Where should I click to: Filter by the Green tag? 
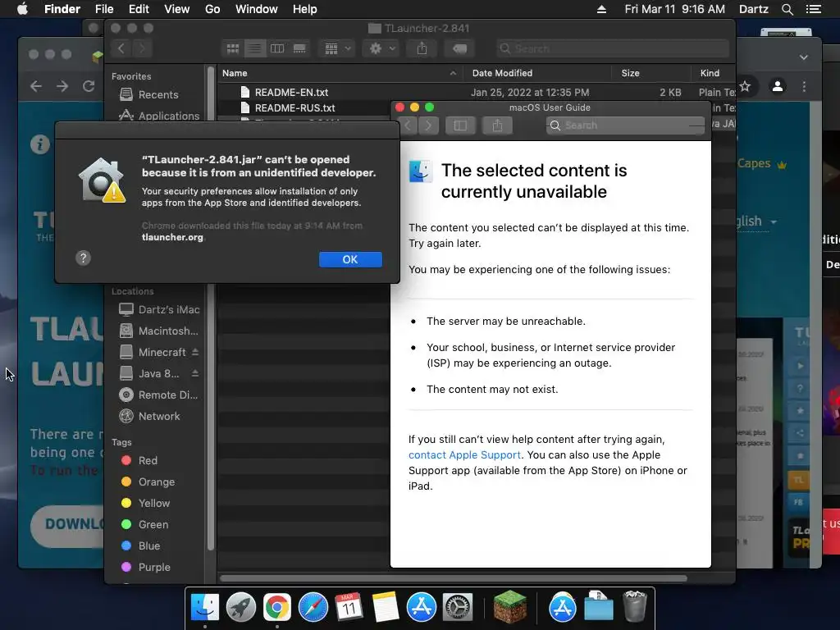[144, 525]
